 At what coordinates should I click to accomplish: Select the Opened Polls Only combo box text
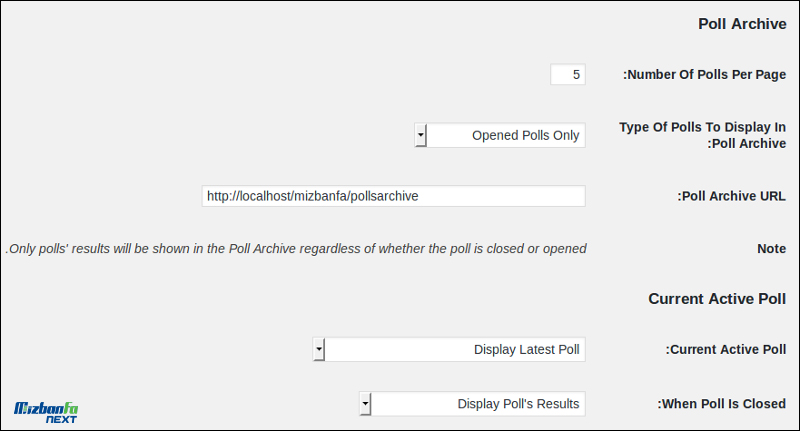[526, 135]
